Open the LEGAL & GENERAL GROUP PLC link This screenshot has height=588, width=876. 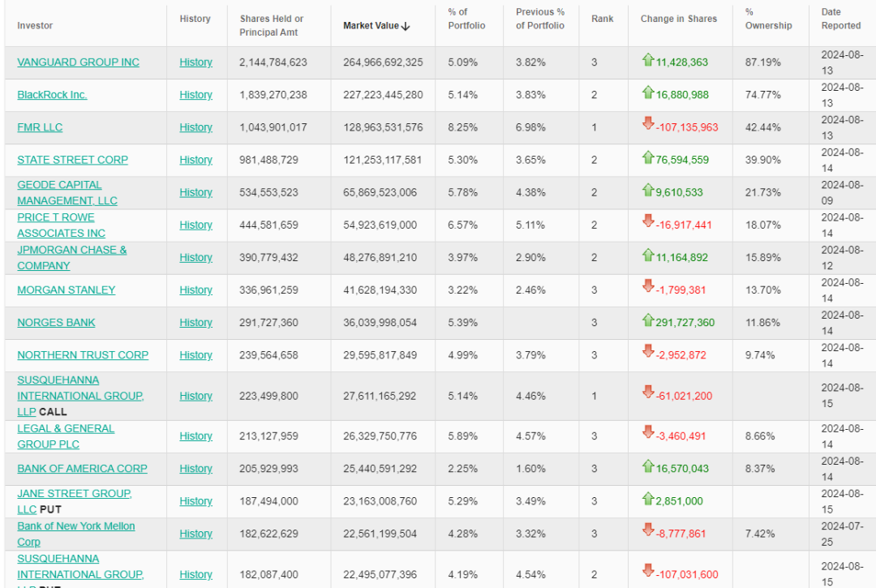[66, 436]
